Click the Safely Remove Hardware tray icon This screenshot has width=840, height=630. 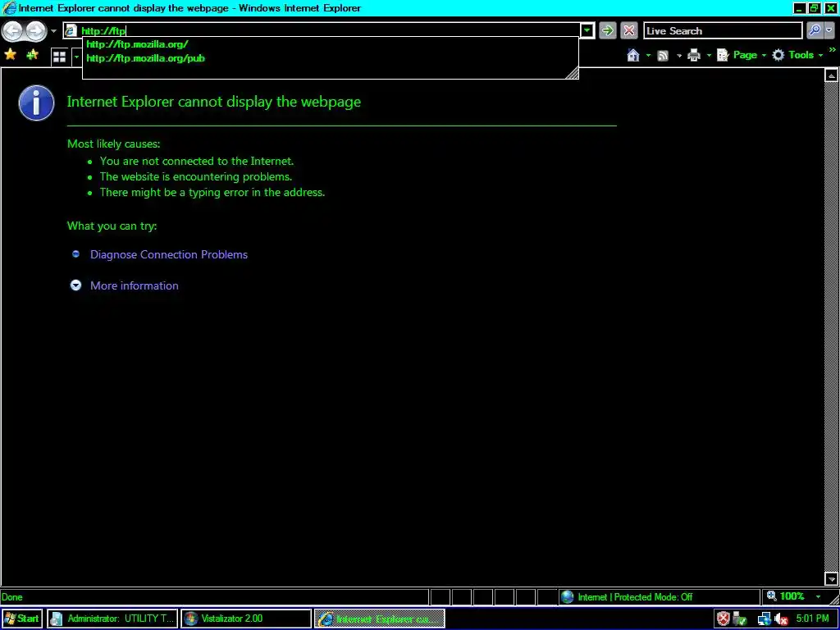740,619
